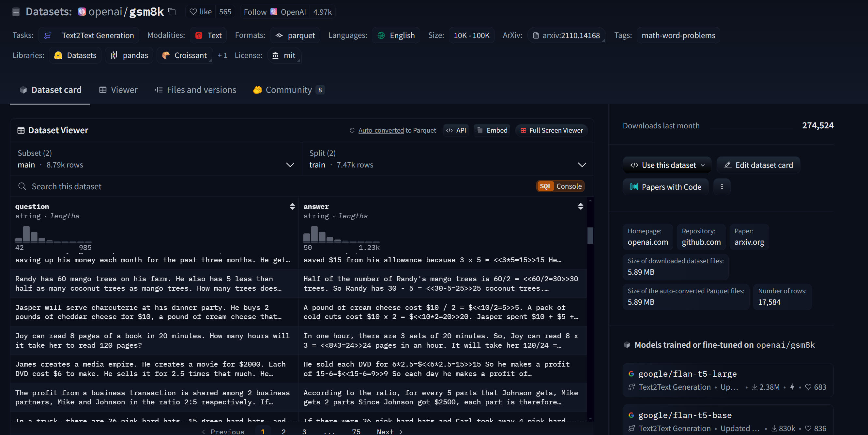Open the Full Screen Viewer

[552, 130]
